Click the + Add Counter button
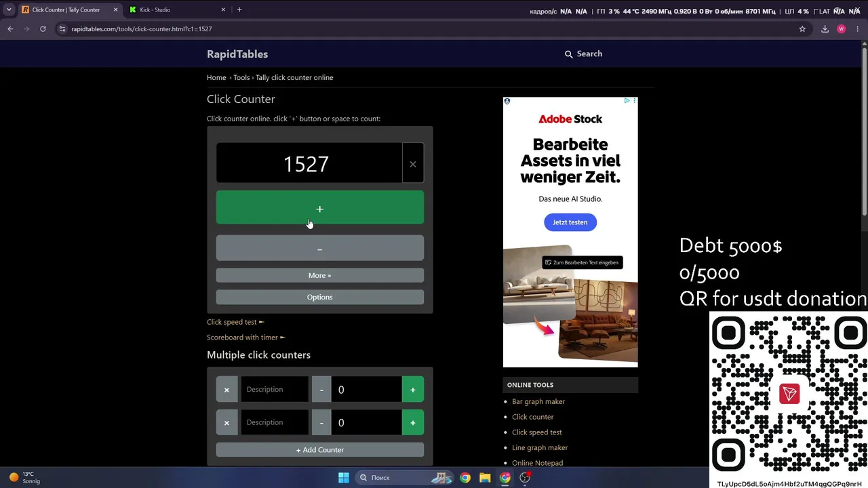 [320, 449]
